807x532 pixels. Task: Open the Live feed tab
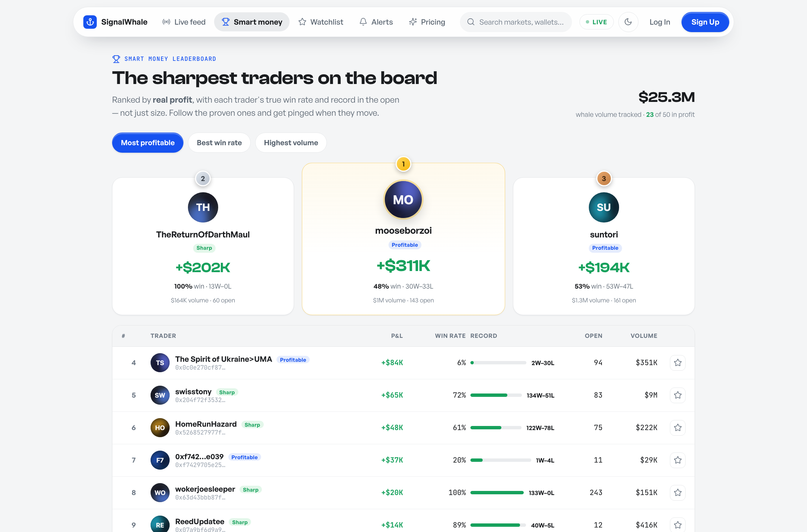[184, 22]
